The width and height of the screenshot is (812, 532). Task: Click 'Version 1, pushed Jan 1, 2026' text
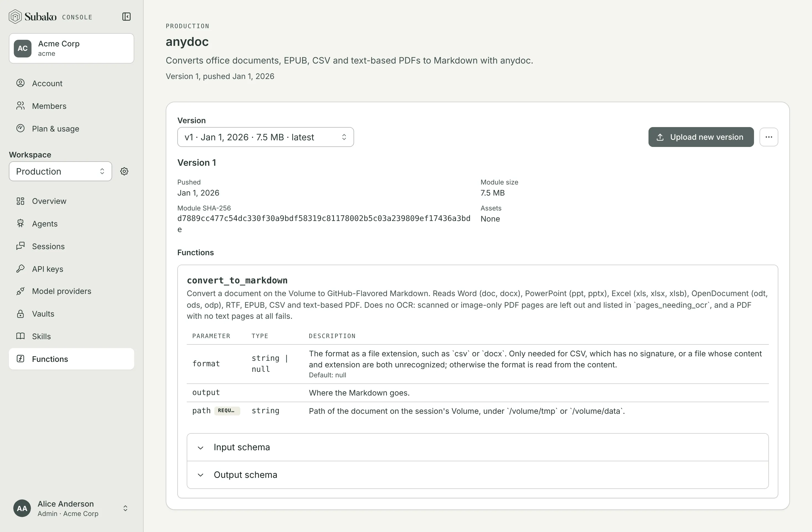220,77
